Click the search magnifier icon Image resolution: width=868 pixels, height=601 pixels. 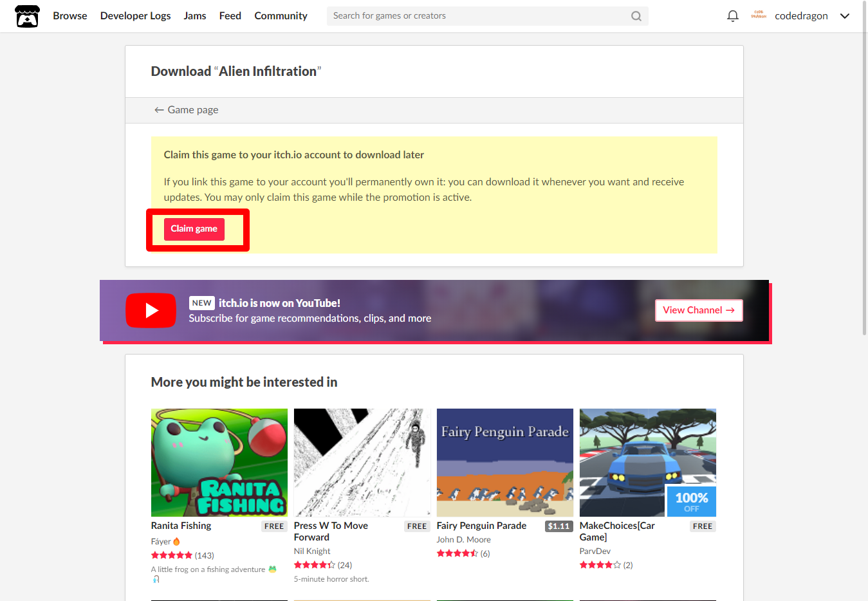[x=636, y=16]
